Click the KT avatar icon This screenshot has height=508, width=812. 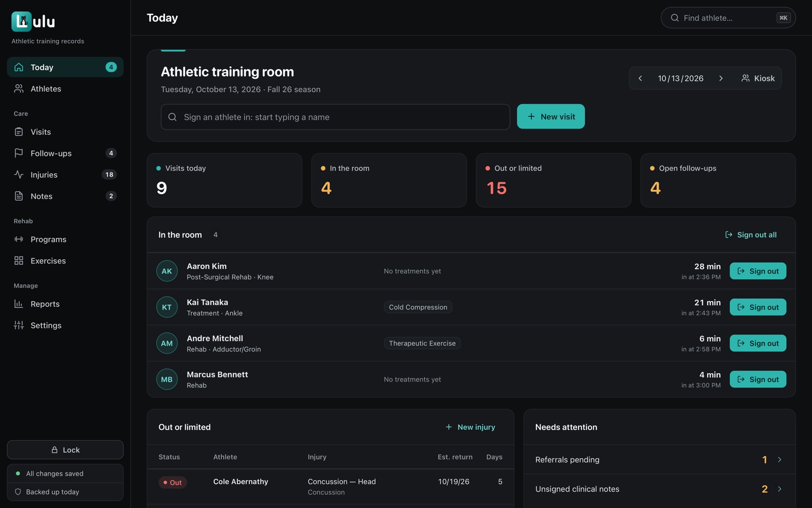167,307
